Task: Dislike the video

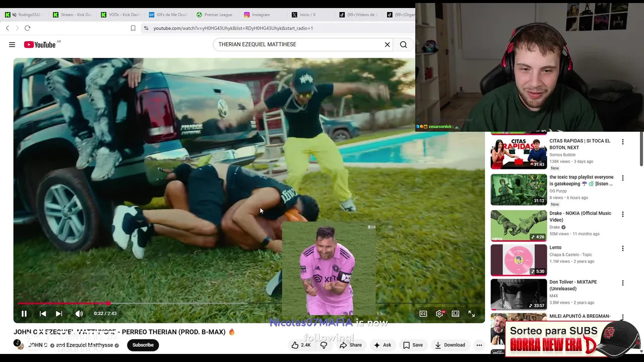Action: click(x=324, y=345)
